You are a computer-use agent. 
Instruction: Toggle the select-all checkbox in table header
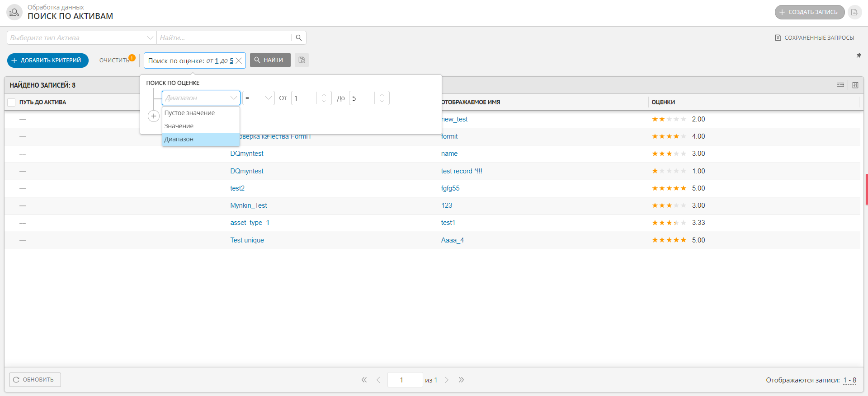pos(12,102)
